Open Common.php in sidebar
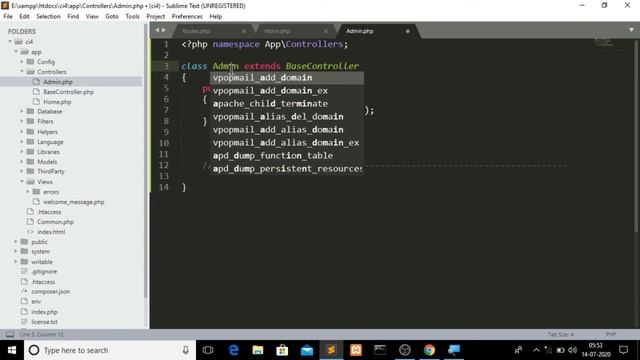The height and width of the screenshot is (360, 640). point(55,222)
